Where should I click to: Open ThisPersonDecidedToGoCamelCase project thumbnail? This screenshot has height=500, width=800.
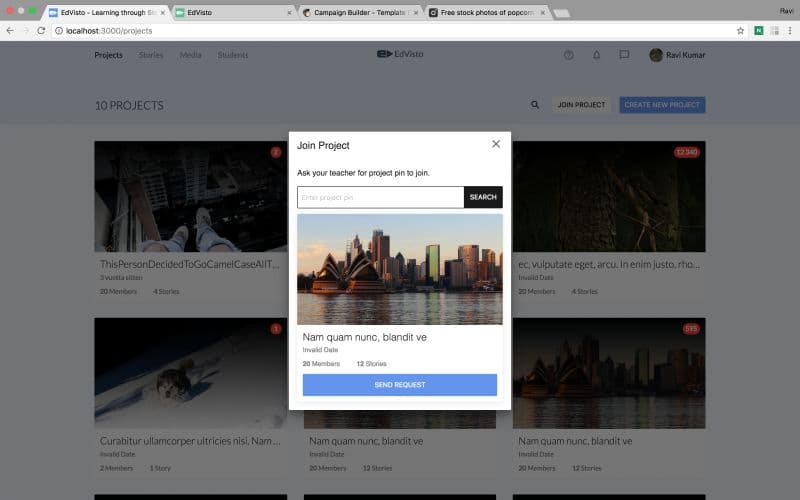point(190,196)
